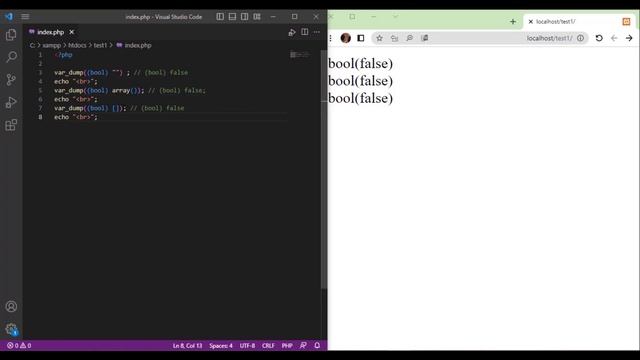Click the VS Code logo in the title bar
This screenshot has height=360, width=640.
9,16
